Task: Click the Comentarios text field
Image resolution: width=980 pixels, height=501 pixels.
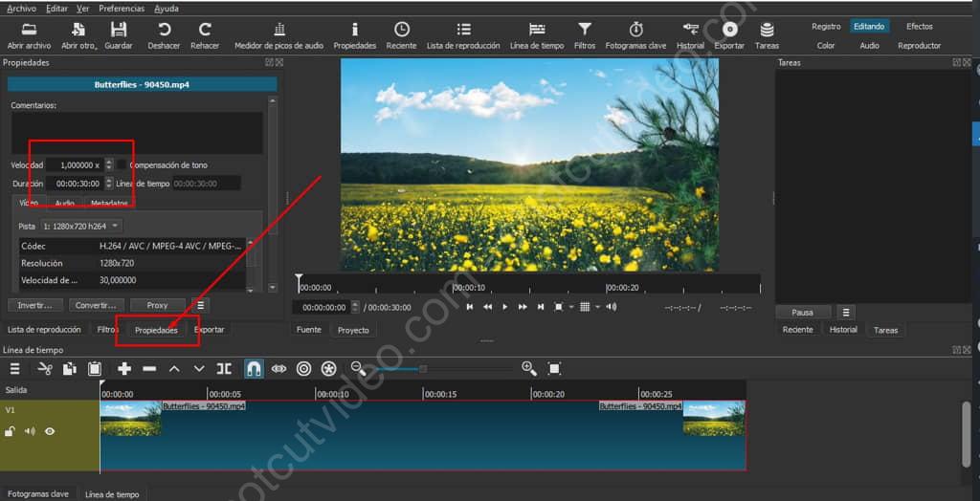Action: pyautogui.click(x=137, y=133)
